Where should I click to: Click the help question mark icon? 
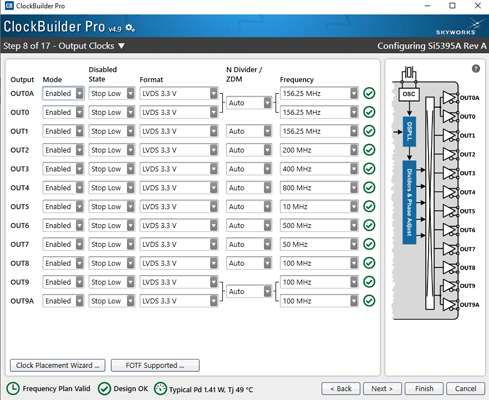(x=476, y=69)
